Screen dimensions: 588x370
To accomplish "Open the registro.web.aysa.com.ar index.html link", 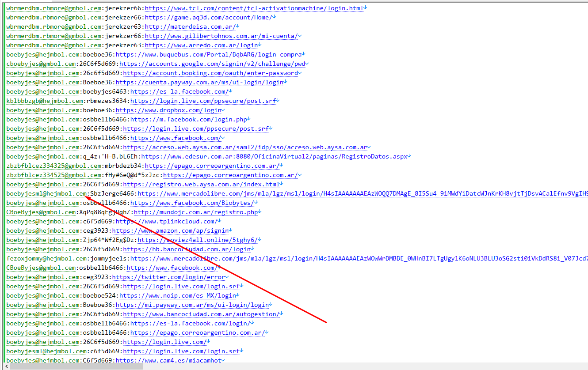I will [202, 185].
